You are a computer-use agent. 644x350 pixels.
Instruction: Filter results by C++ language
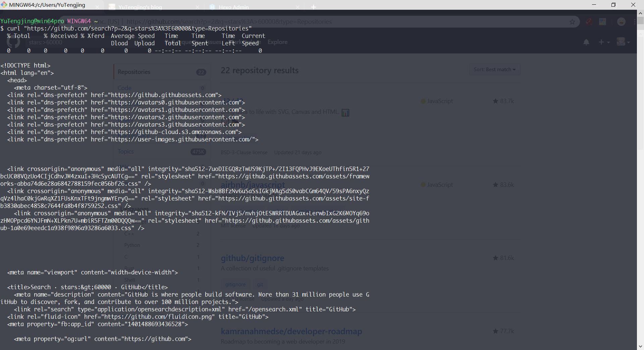click(x=162, y=234)
